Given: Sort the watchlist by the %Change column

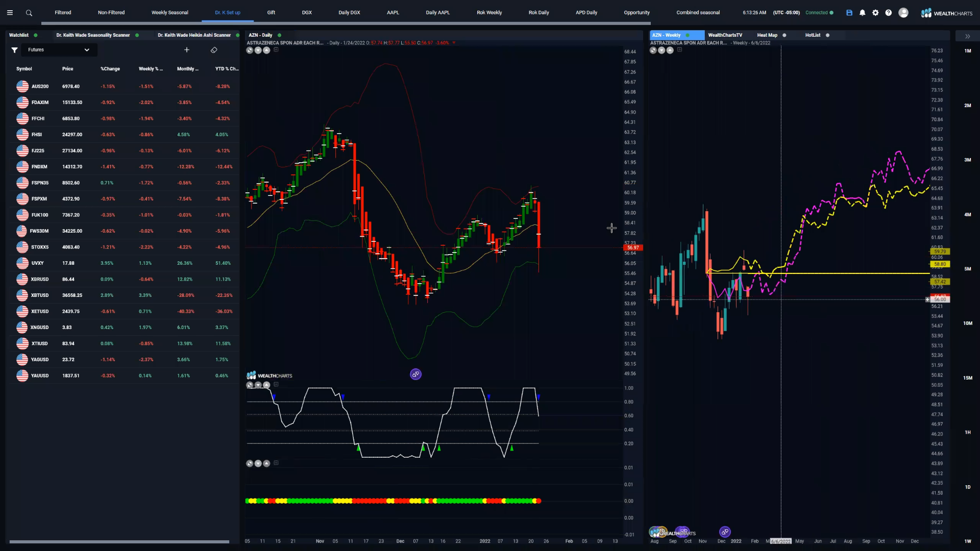Looking at the screenshot, I should click(x=110, y=69).
